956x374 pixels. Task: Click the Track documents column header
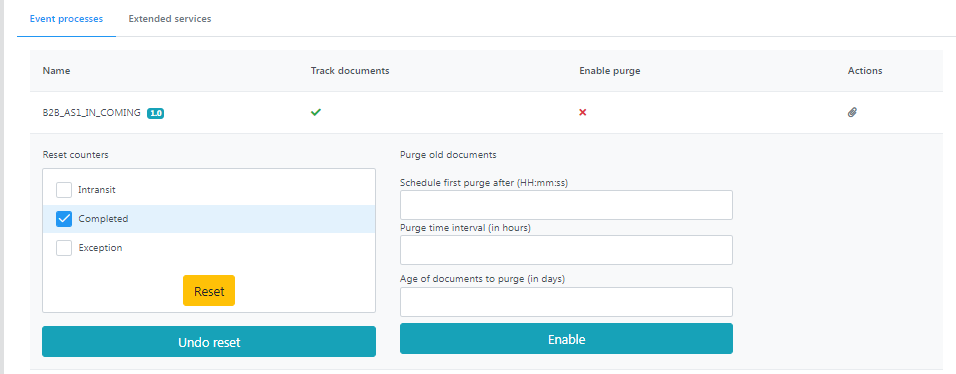pos(350,71)
